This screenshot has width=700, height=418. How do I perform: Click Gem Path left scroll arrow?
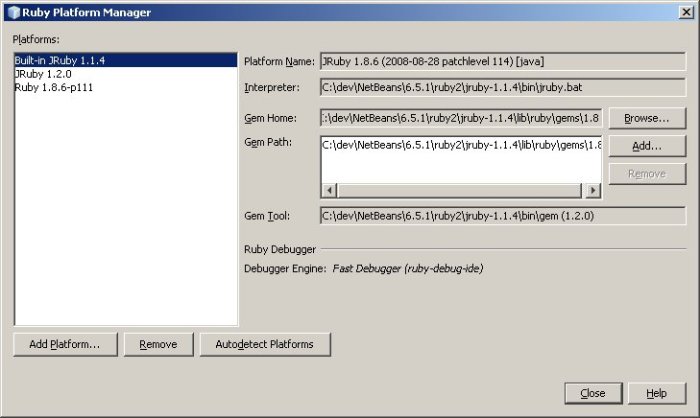tap(329, 191)
